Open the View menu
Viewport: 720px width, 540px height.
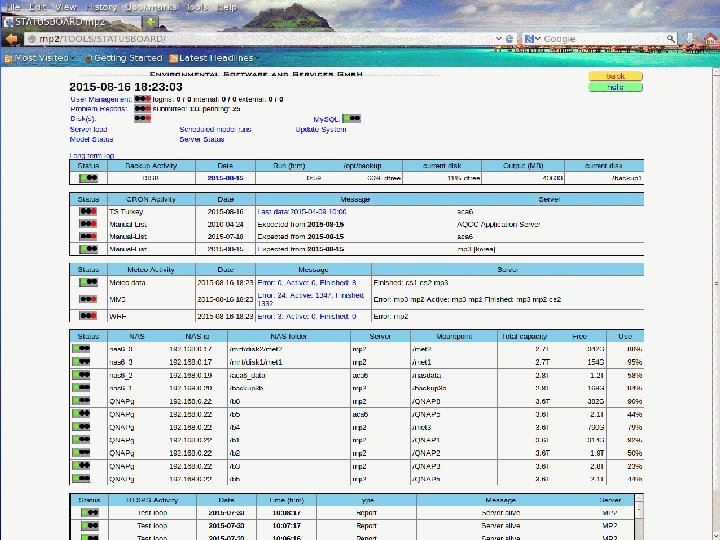66,7
